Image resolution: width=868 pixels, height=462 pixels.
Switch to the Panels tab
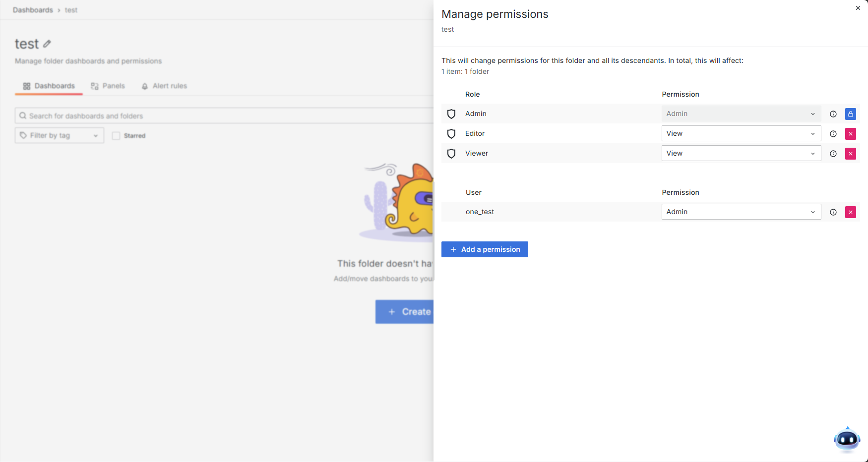pyautogui.click(x=108, y=86)
